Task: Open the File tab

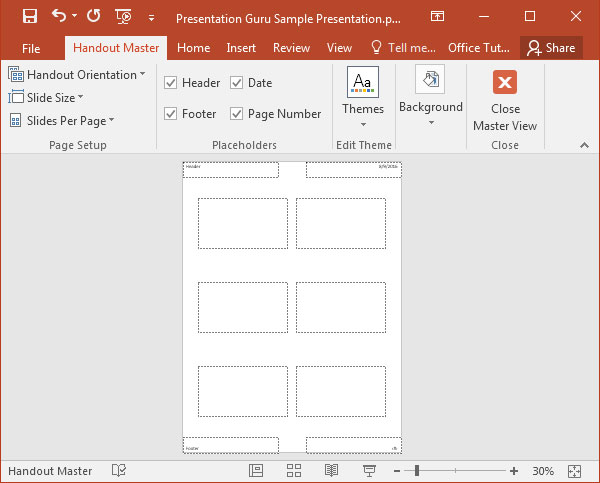Action: coord(31,49)
